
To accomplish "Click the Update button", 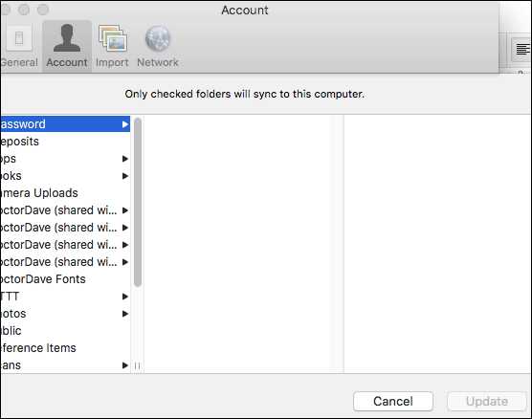I will [x=486, y=402].
